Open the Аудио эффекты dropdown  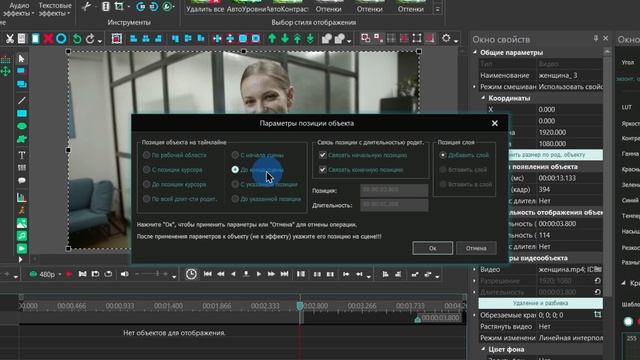pyautogui.click(x=19, y=9)
